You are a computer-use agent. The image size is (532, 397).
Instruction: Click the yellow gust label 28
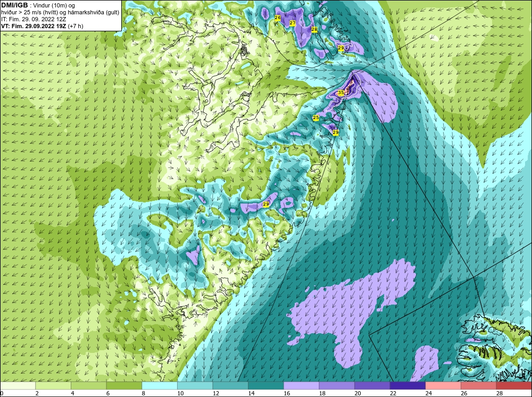(x=314, y=29)
